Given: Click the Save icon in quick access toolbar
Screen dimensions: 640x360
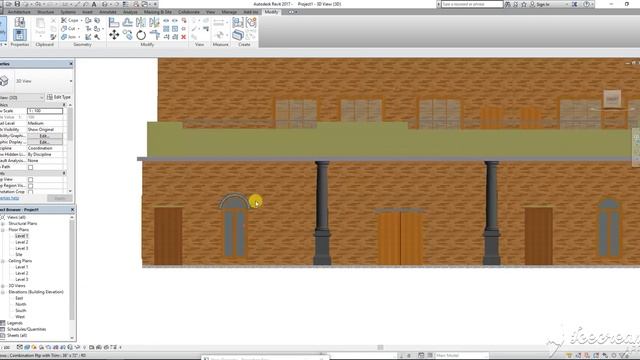Looking at the screenshot, I should [x=17, y=4].
